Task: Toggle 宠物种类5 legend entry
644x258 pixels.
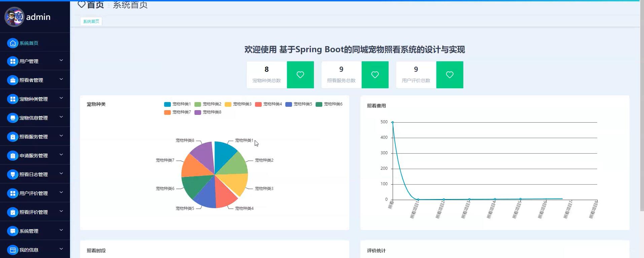Action: point(298,104)
